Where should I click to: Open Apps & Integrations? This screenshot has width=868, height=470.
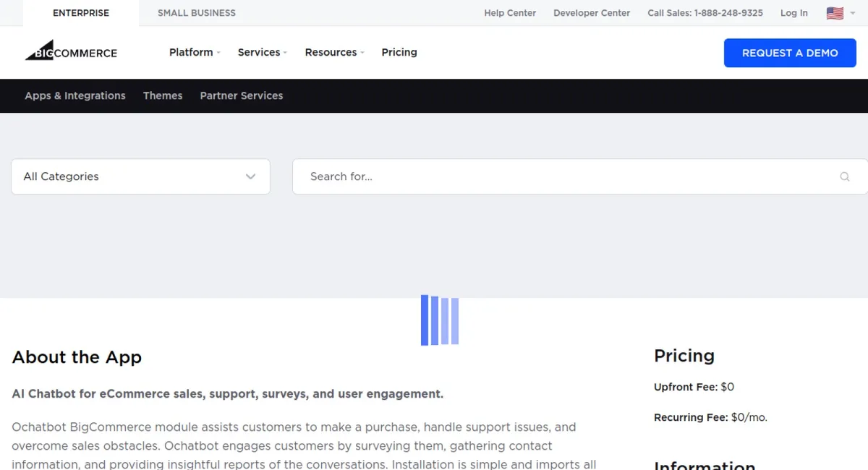(x=75, y=95)
